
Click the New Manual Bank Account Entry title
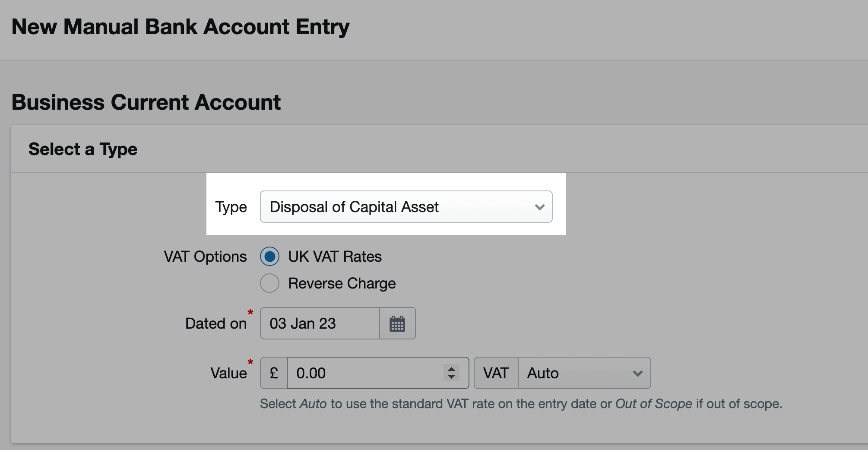pyautogui.click(x=181, y=26)
